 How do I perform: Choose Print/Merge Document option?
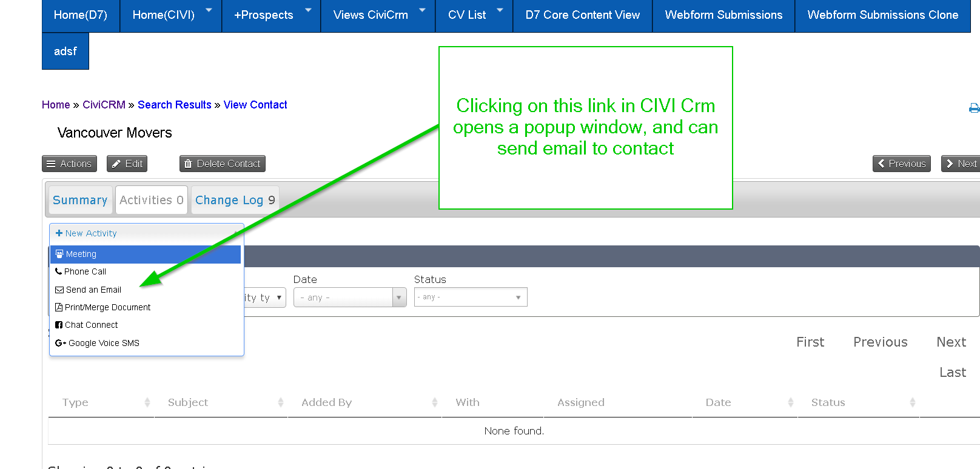click(146, 307)
